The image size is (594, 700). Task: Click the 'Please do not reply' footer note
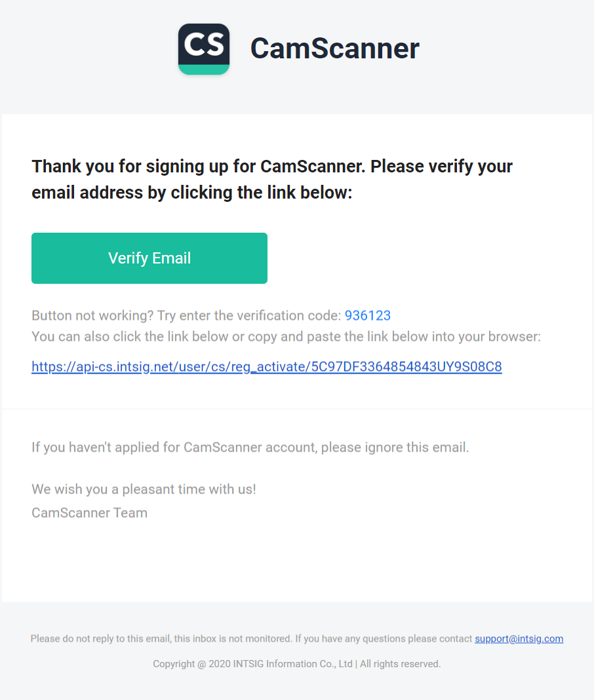pos(161,639)
